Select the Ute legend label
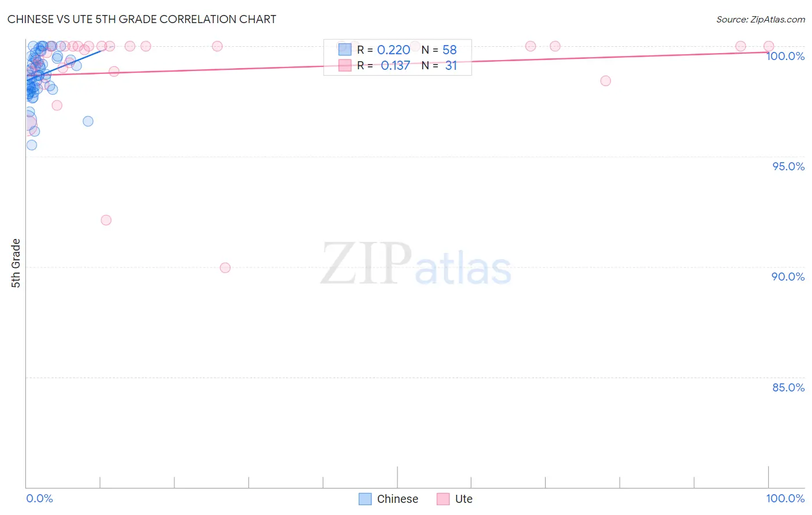Viewport: 812px width, 515px height. coord(464,499)
